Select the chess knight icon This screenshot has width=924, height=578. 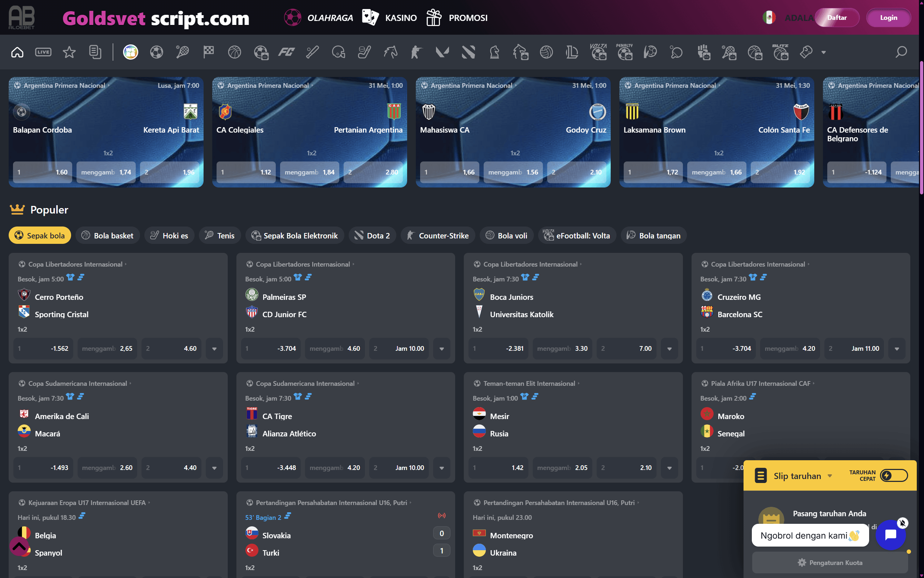(494, 52)
